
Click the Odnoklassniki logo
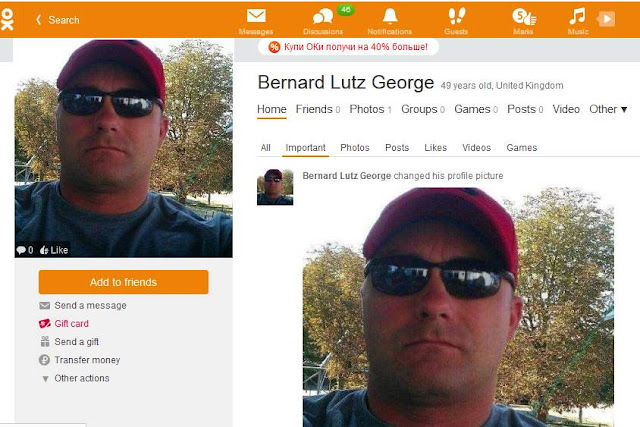(x=7, y=20)
